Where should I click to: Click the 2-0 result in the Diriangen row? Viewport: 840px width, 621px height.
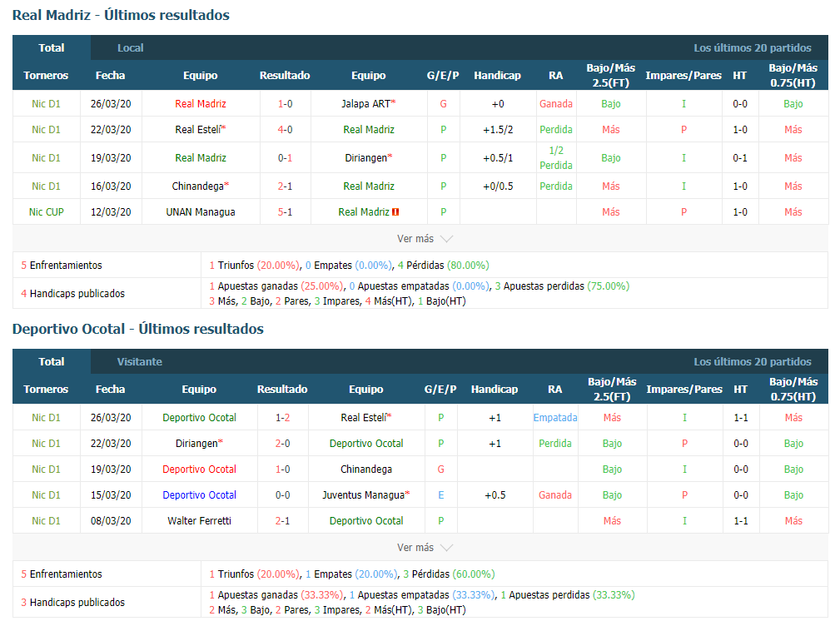(283, 444)
